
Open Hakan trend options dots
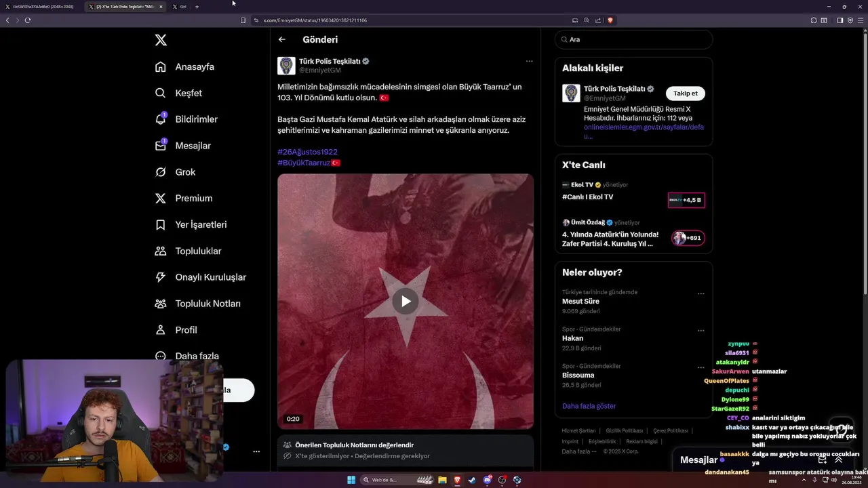pos(701,331)
